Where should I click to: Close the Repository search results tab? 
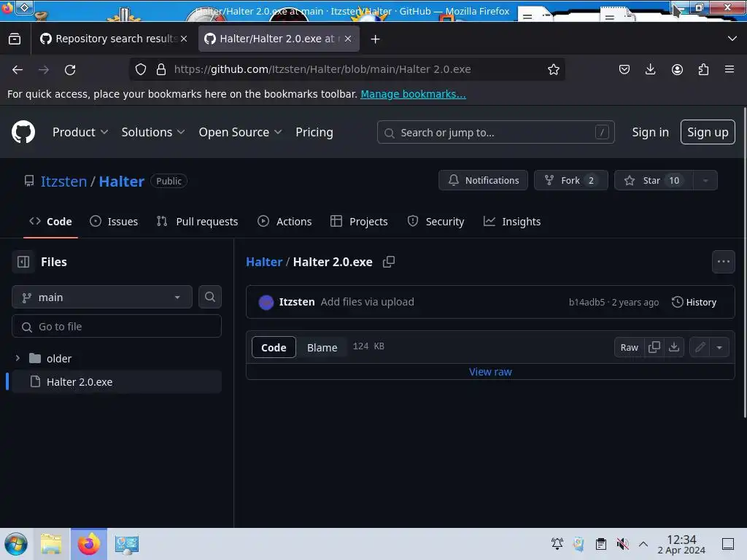click(x=184, y=39)
